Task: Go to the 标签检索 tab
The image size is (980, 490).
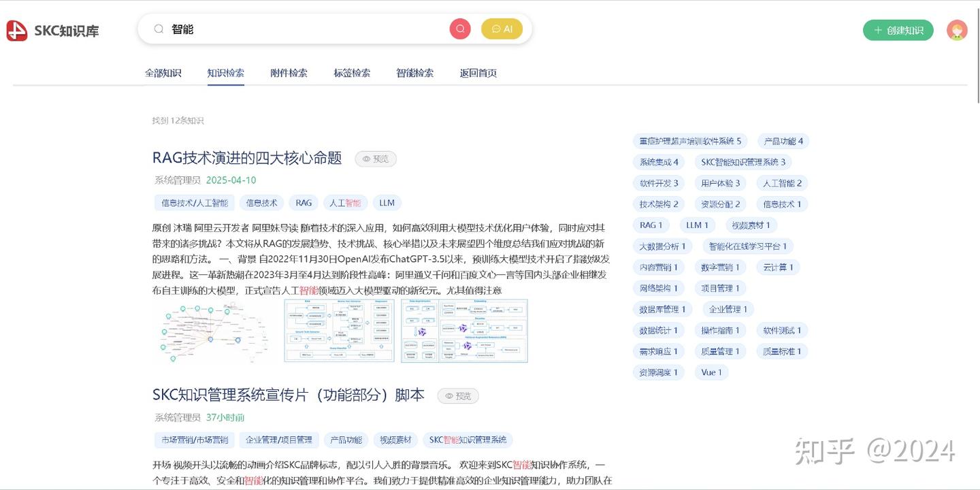Action: click(352, 73)
